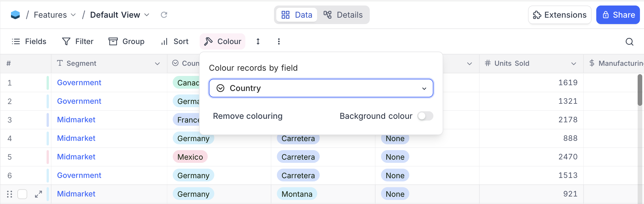Click the Units Sold column header label

tap(512, 63)
